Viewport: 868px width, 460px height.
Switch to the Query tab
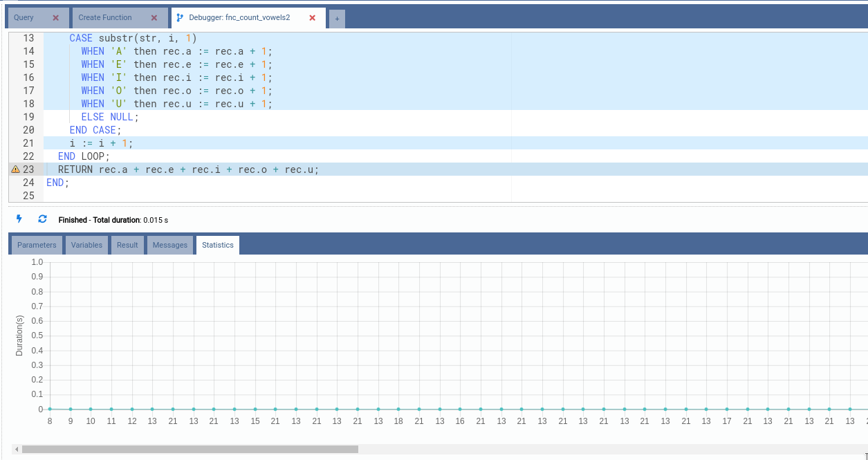click(24, 18)
